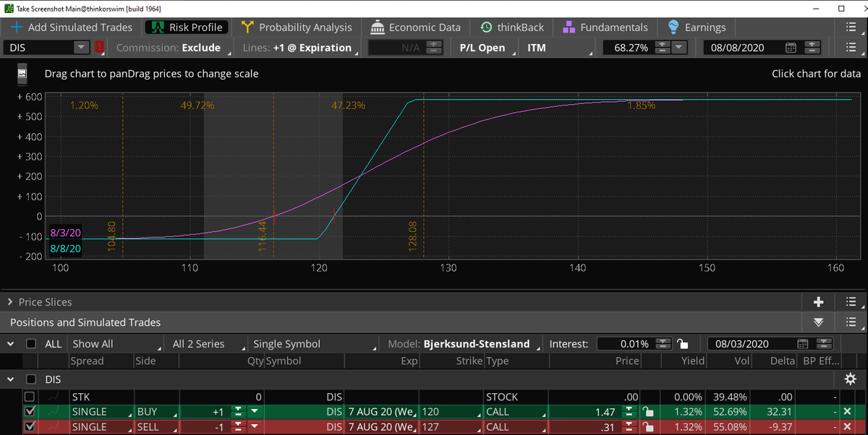Expand the DIS symbol dropdown arrow
The image size is (868, 435).
[x=82, y=48]
